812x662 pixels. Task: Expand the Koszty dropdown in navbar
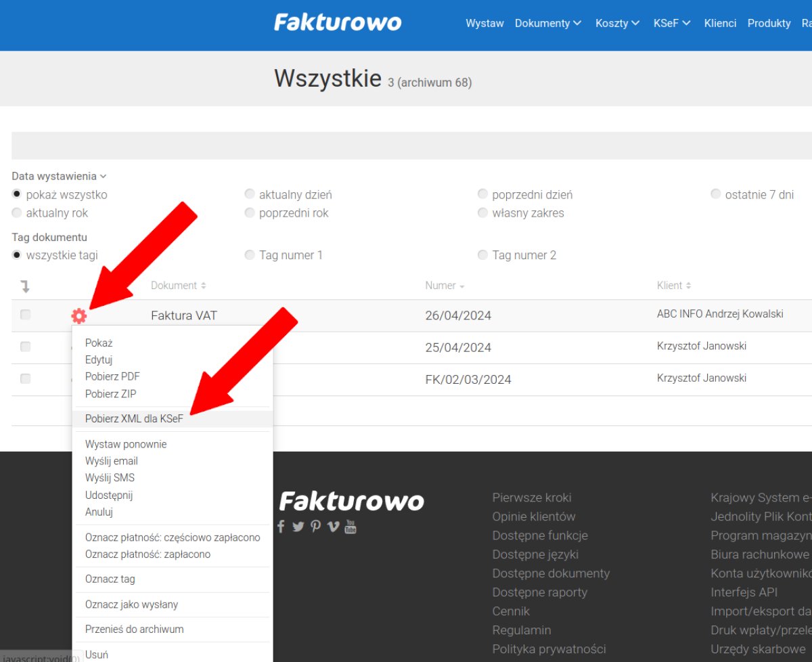618,23
